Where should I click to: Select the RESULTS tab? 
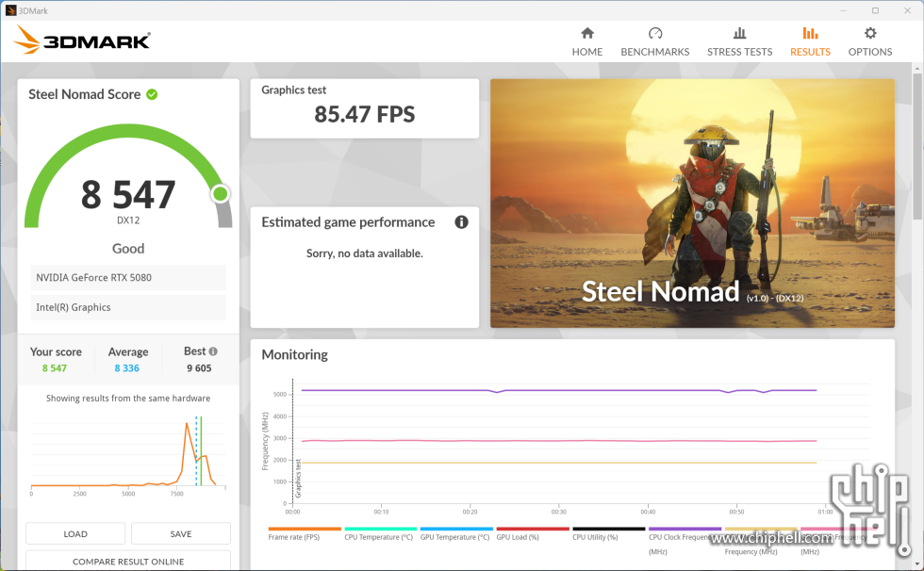pyautogui.click(x=810, y=41)
